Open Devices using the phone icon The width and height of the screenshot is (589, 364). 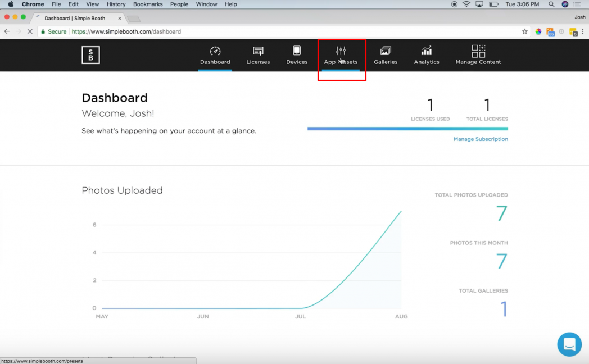tap(297, 50)
